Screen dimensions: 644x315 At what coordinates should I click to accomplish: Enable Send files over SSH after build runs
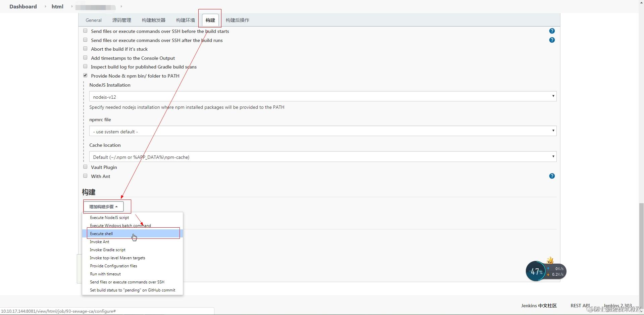(x=85, y=40)
